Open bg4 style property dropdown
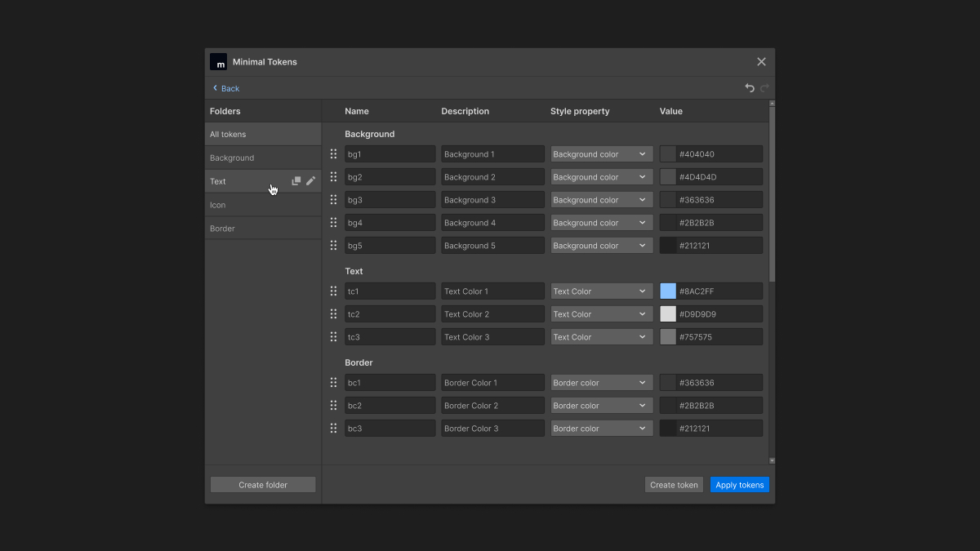The image size is (980, 551). point(602,223)
